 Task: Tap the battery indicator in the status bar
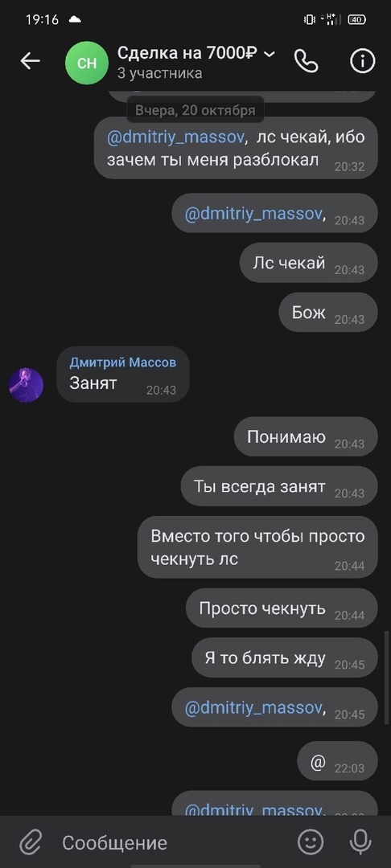[356, 19]
